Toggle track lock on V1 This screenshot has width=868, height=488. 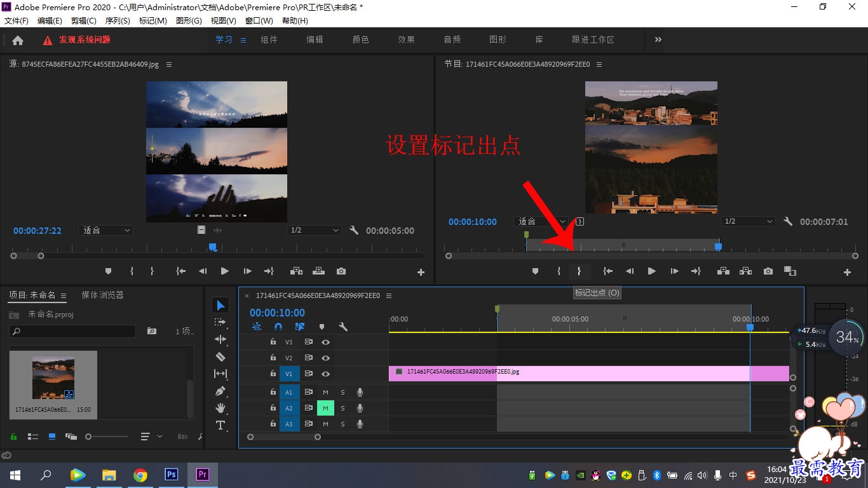pos(273,374)
